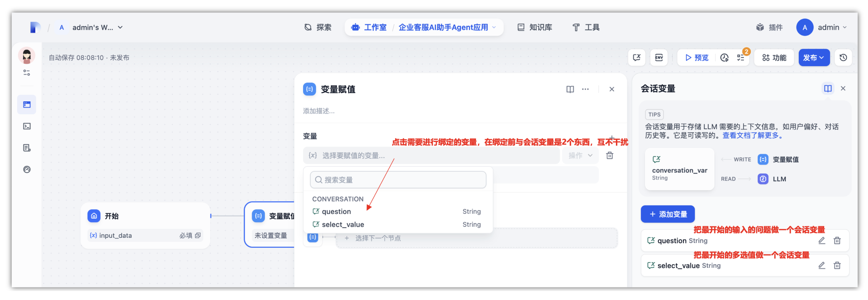This screenshot has width=868, height=300.
Task: Open the conversation variables toolbar icon
Action: (x=637, y=58)
